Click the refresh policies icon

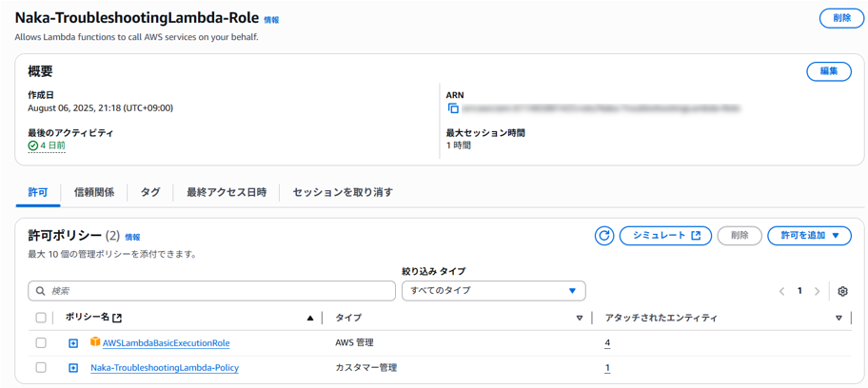[x=603, y=236]
